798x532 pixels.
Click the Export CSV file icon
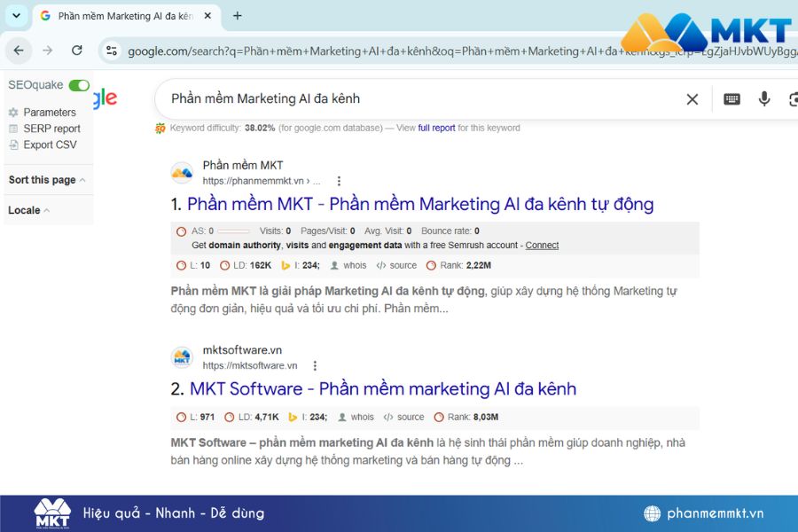tap(13, 145)
